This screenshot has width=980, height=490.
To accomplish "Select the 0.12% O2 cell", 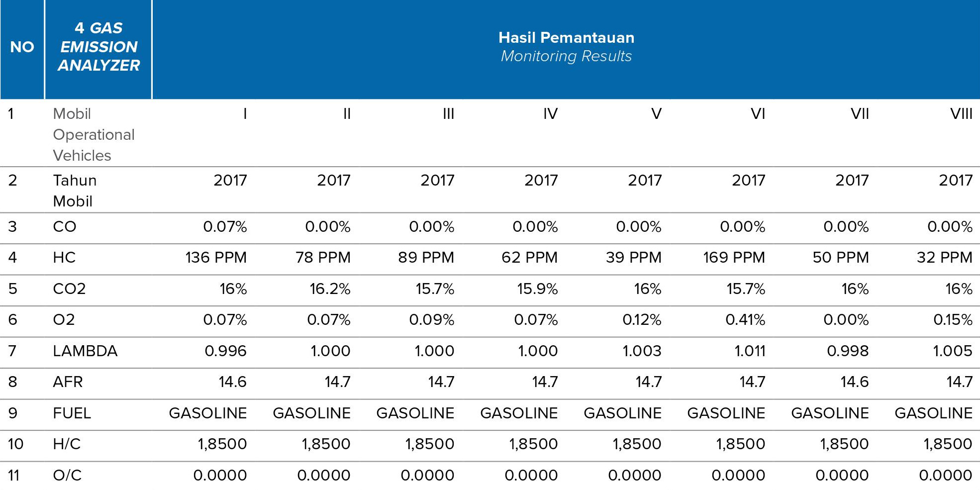I will point(642,320).
